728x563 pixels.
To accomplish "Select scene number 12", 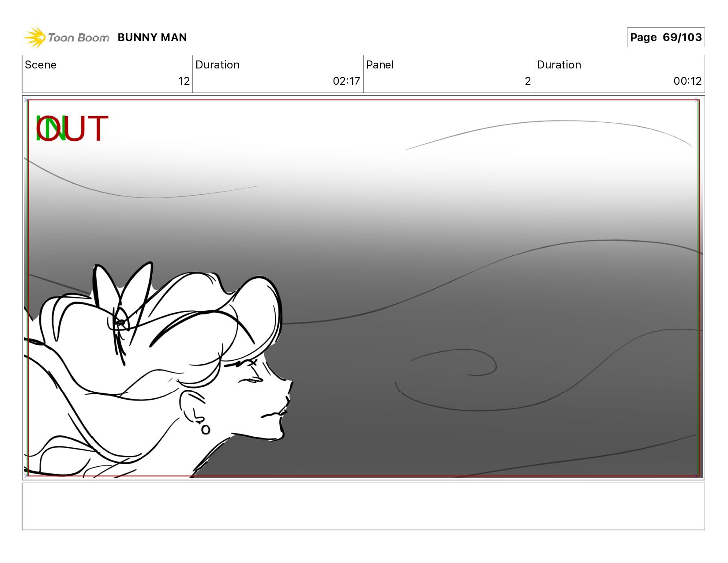I will pyautogui.click(x=184, y=81).
